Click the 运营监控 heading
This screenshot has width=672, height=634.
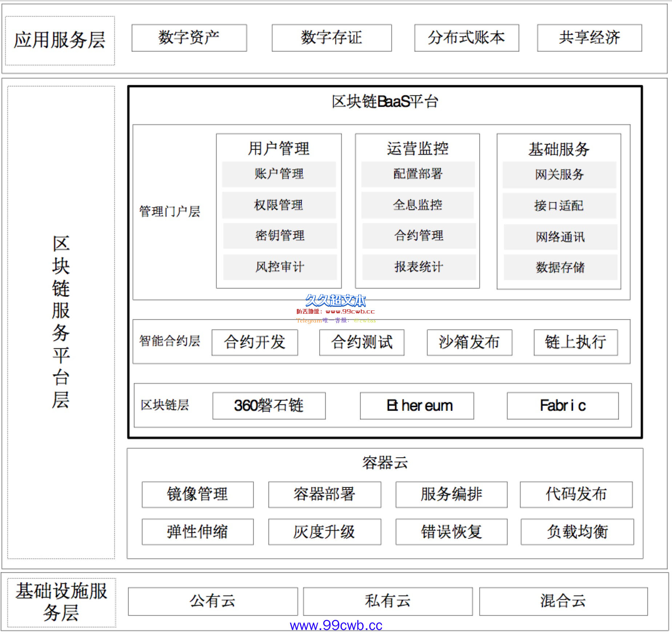point(418,149)
